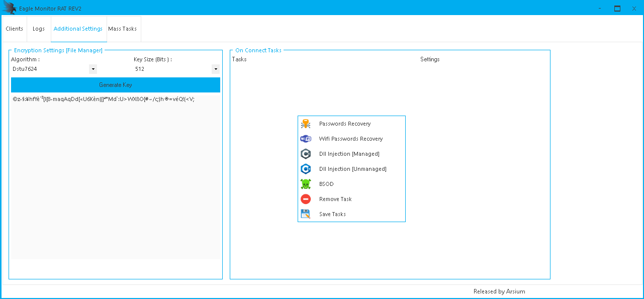644x299 pixels.
Task: Go to the Mass Tasks tab
Action: tap(123, 29)
